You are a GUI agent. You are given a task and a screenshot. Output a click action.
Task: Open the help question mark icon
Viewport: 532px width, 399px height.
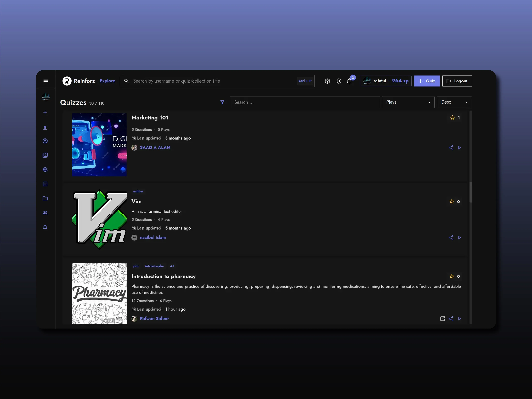click(x=327, y=81)
